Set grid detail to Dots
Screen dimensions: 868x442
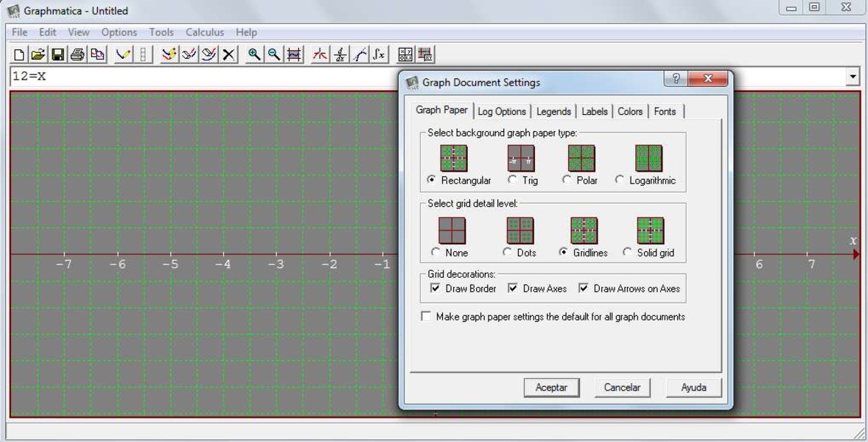click(507, 252)
